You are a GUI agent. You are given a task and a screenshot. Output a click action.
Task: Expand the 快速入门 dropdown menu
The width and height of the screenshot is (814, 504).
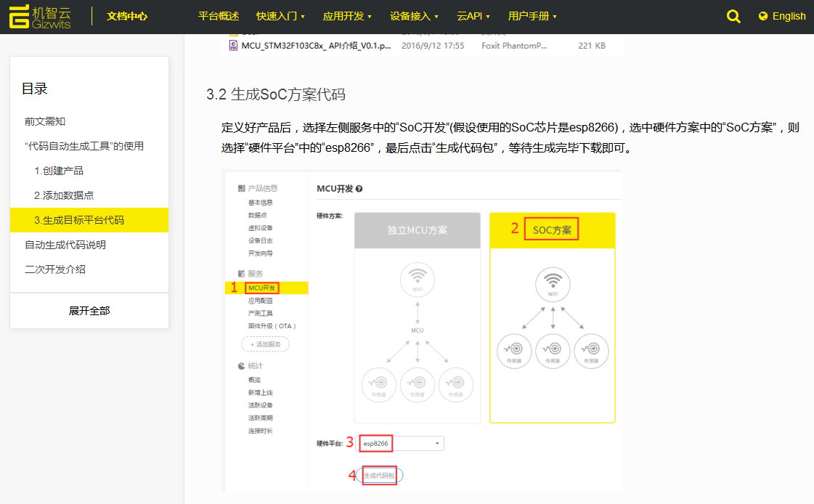click(280, 16)
